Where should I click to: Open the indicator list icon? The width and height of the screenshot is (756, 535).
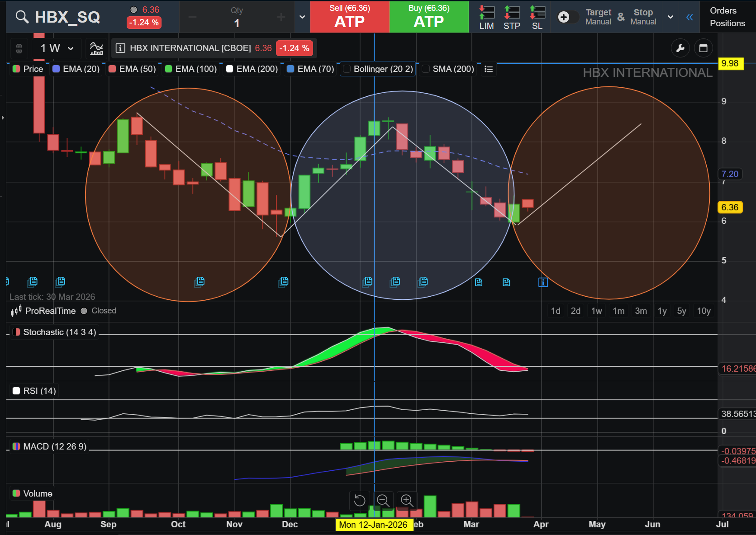point(488,69)
